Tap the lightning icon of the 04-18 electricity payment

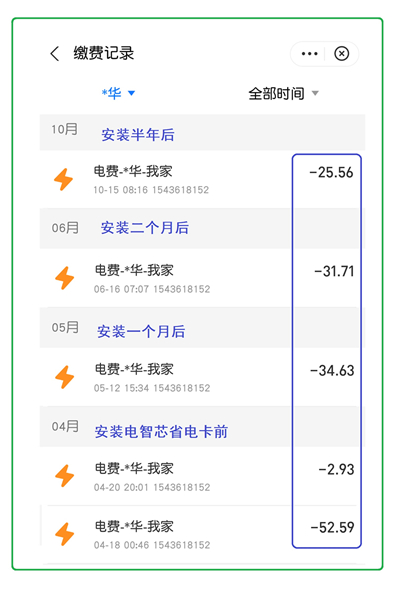click(65, 534)
